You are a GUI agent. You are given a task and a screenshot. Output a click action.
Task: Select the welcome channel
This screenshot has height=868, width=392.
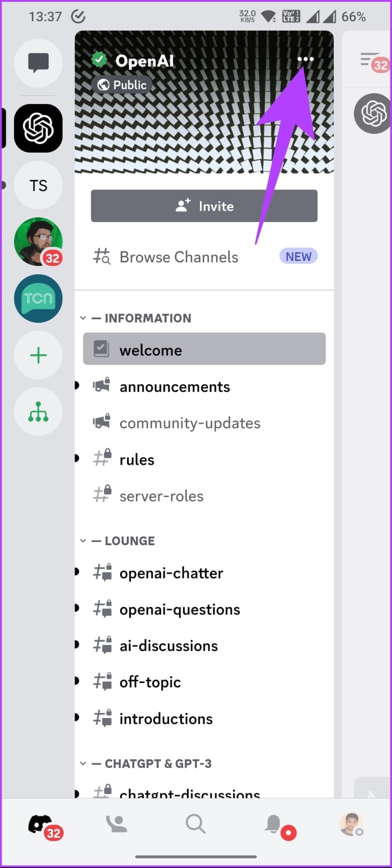(204, 349)
